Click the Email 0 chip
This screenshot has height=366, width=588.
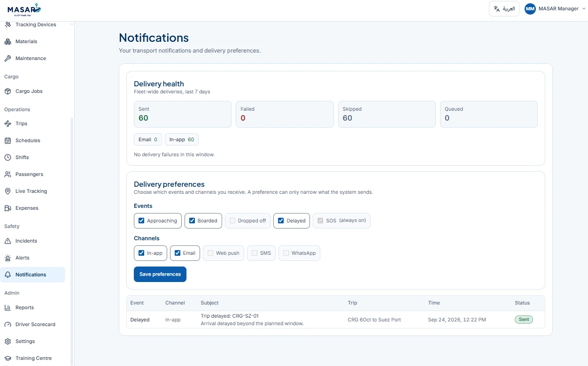click(x=148, y=139)
